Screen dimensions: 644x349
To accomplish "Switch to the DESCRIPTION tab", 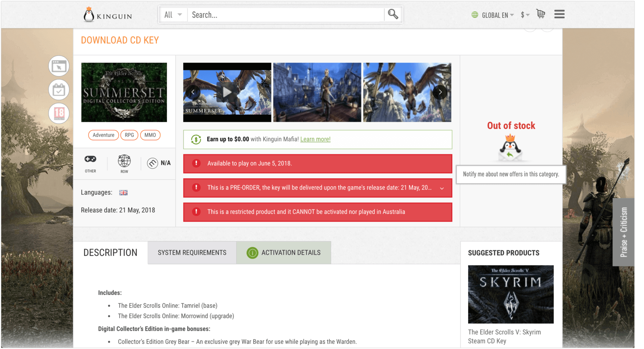I will 110,253.
